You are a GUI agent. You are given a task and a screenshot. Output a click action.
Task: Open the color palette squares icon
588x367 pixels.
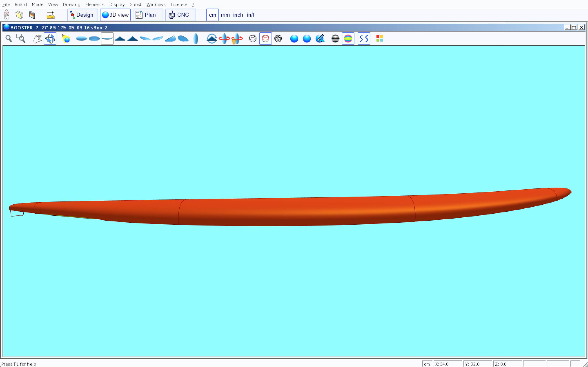coord(380,39)
